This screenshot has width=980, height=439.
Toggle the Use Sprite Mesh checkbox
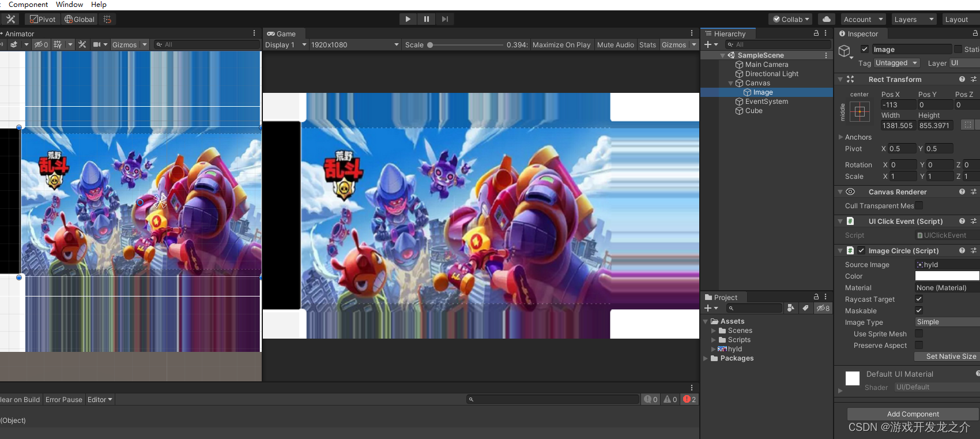pos(919,333)
